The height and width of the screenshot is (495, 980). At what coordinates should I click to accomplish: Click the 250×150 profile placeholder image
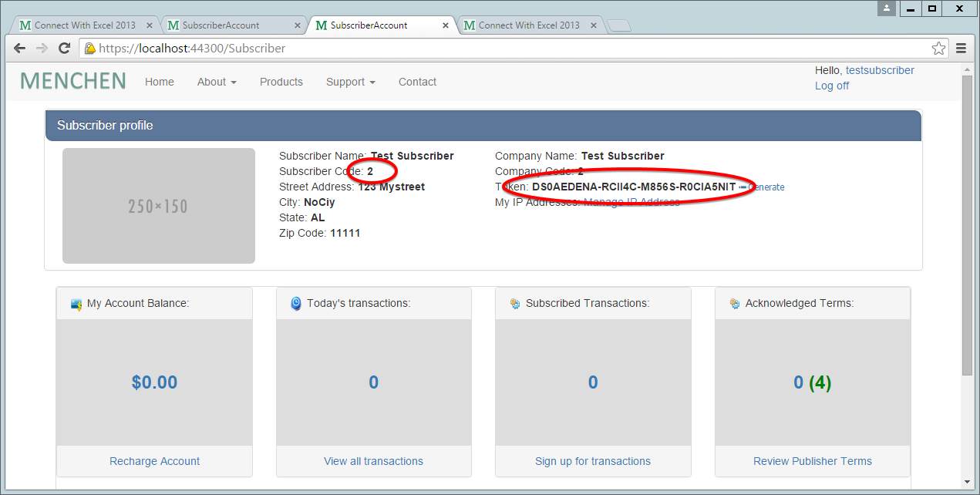[x=158, y=206]
